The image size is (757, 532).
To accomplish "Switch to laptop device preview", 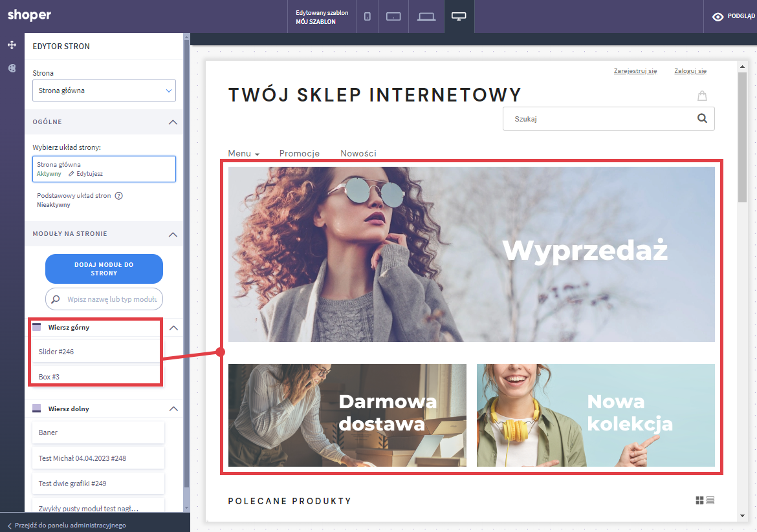I will 426,17.
